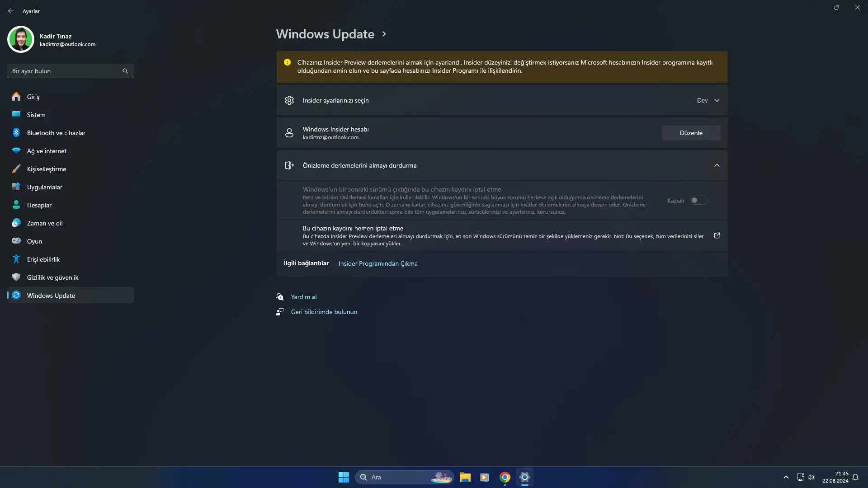Collapse Önizleme derlemelerini almayı durdurma section
Image resolution: width=868 pixels, height=488 pixels.
pos(717,165)
